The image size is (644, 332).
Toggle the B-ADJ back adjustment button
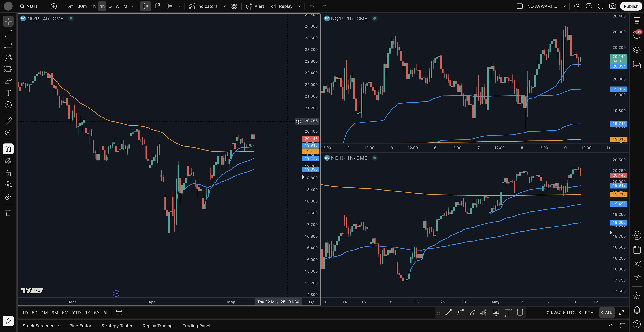(606, 313)
